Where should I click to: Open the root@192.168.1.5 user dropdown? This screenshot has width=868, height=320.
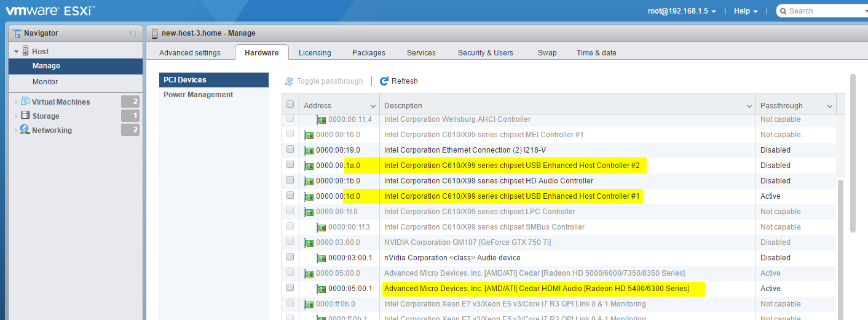[x=682, y=11]
